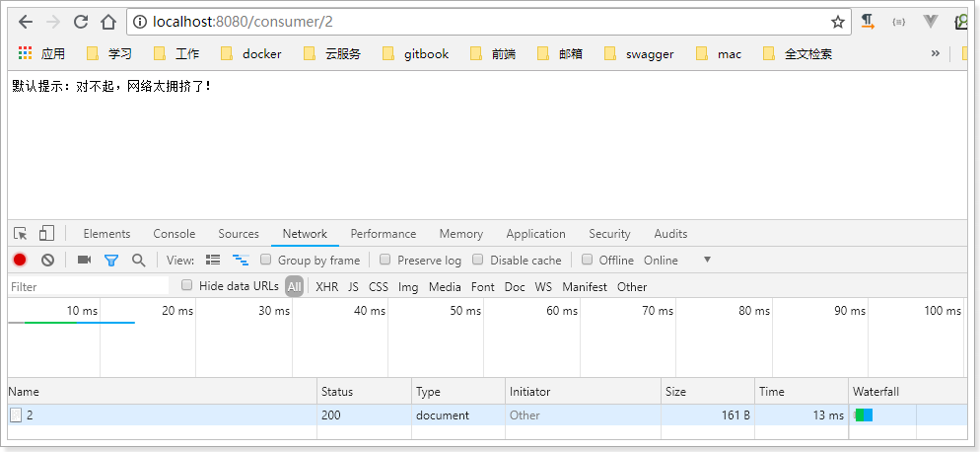Open the Application tab
The image size is (980, 452).
(535, 234)
